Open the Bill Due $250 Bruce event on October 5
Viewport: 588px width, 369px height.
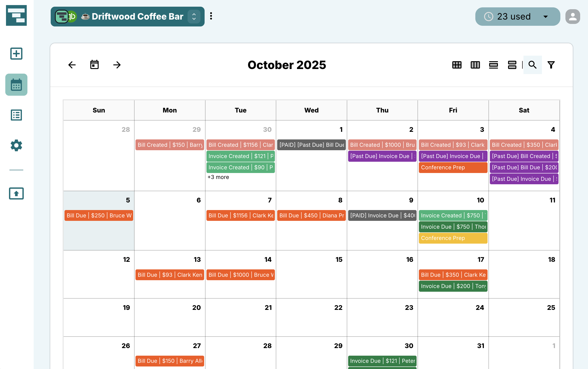click(x=99, y=215)
